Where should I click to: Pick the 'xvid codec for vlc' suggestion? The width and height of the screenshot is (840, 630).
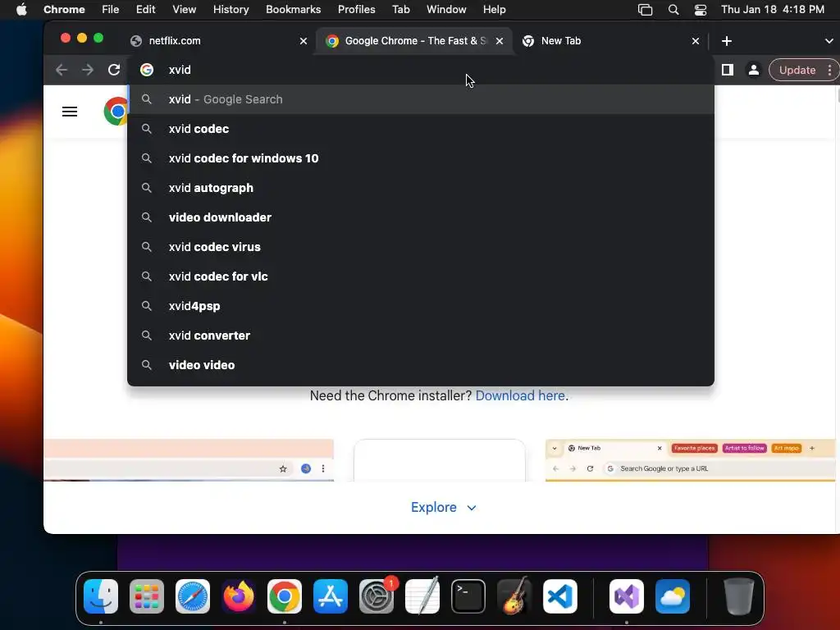(421, 276)
